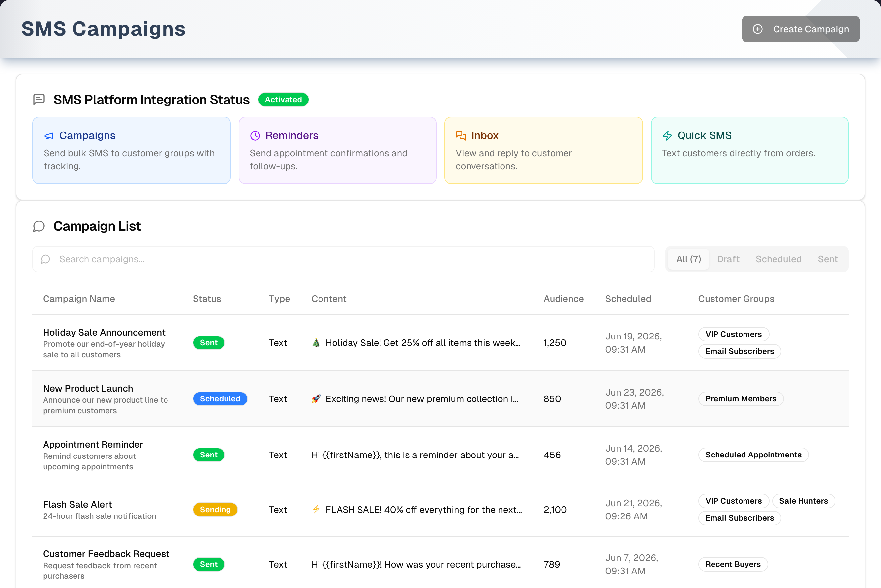Click the Sending status badge for Flash Sale Alert

(x=215, y=509)
